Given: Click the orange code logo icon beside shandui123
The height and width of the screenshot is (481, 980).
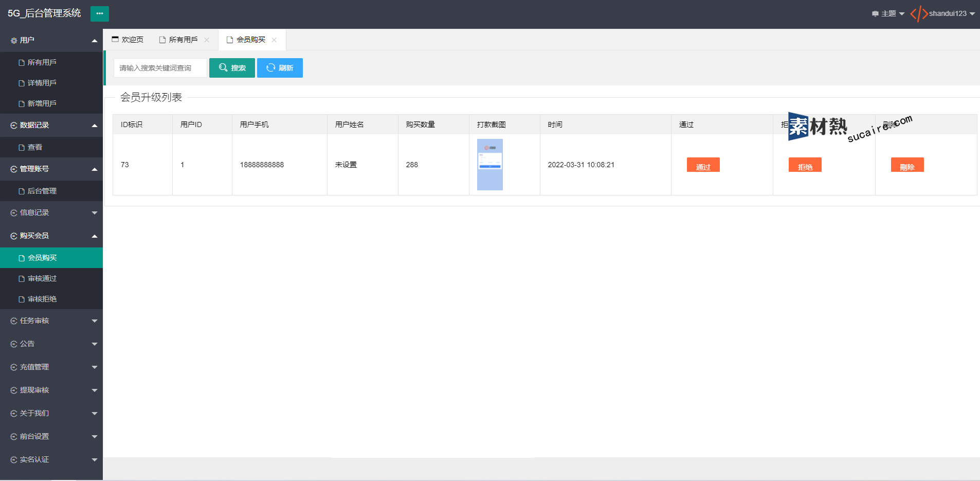Looking at the screenshot, I should [919, 14].
